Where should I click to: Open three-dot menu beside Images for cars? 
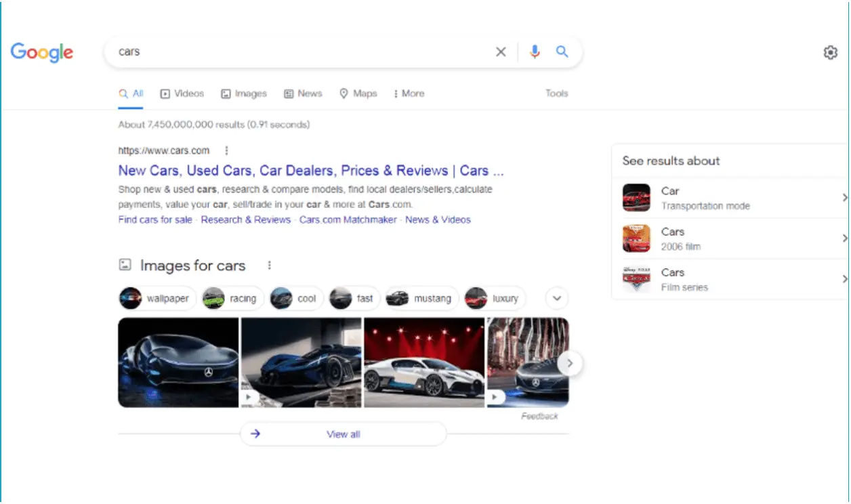pos(269,266)
